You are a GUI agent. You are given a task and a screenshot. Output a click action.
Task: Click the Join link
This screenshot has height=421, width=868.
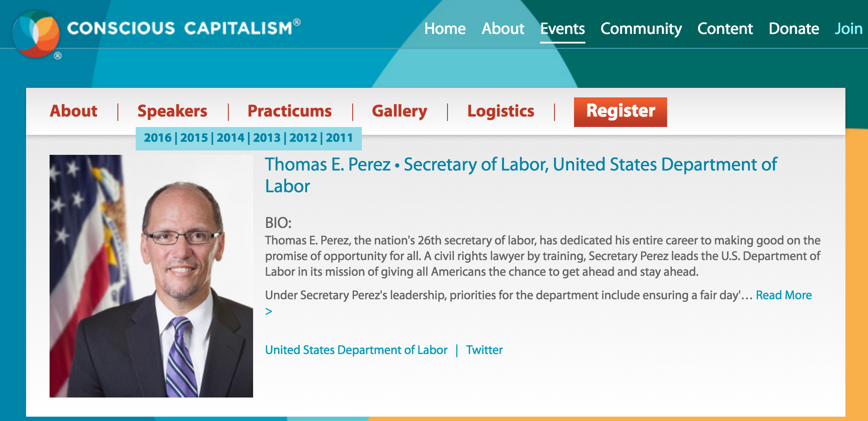848,29
